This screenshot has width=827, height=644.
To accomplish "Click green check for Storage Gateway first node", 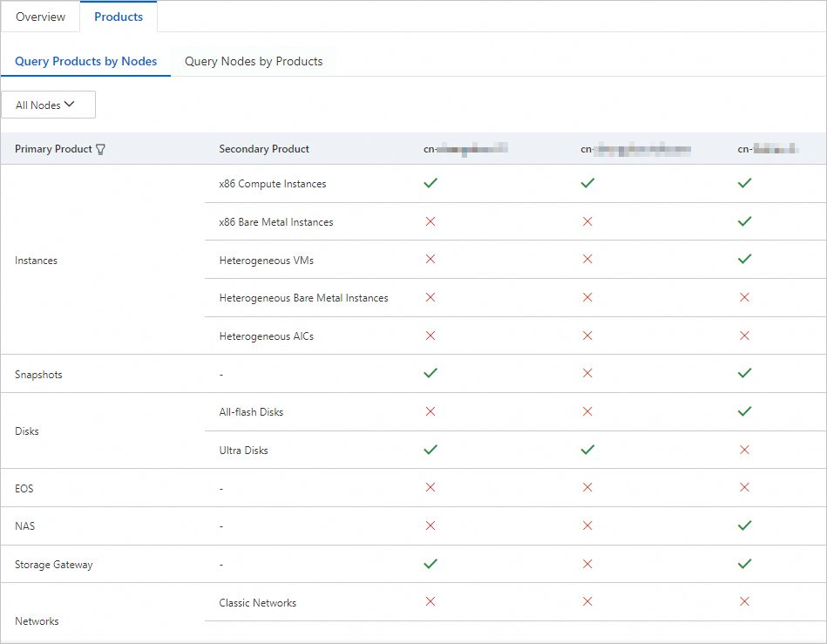I will click(430, 564).
